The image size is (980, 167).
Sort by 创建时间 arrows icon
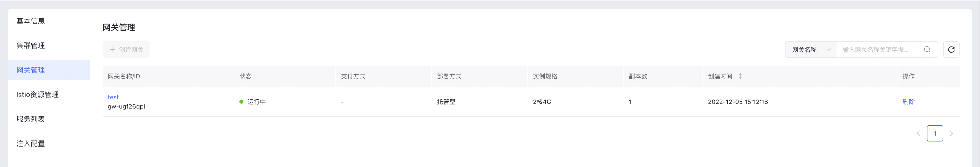tap(740, 76)
